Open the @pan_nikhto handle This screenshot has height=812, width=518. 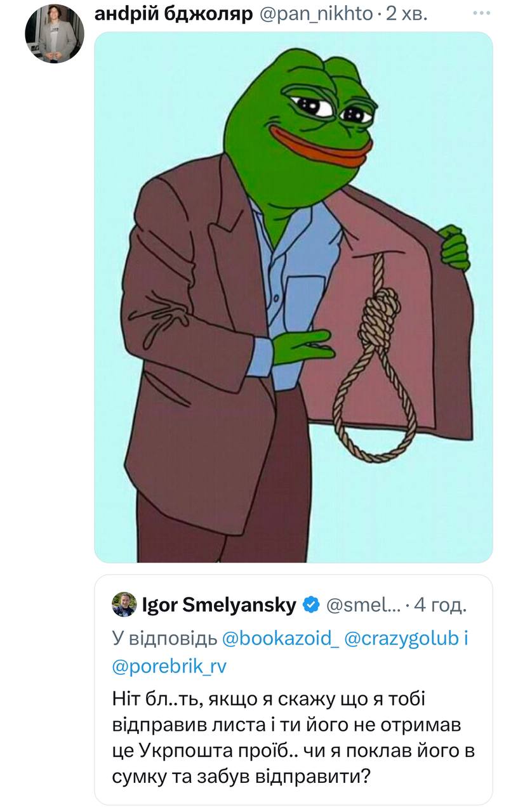click(316, 12)
